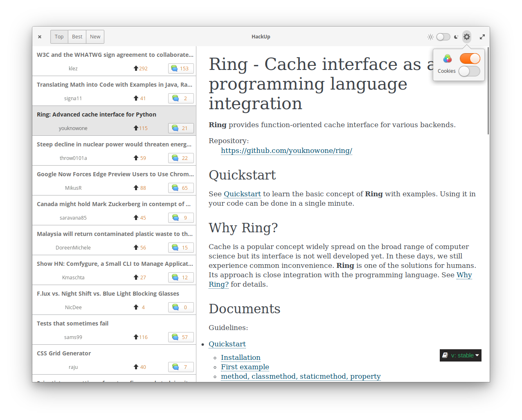Open the settings gear menu
522x420 pixels.
(x=467, y=37)
